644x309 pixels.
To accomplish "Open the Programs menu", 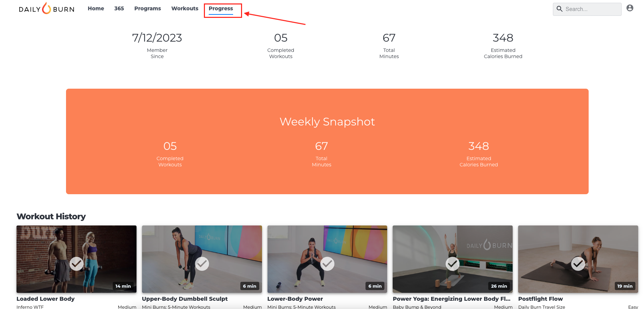I will [x=148, y=8].
